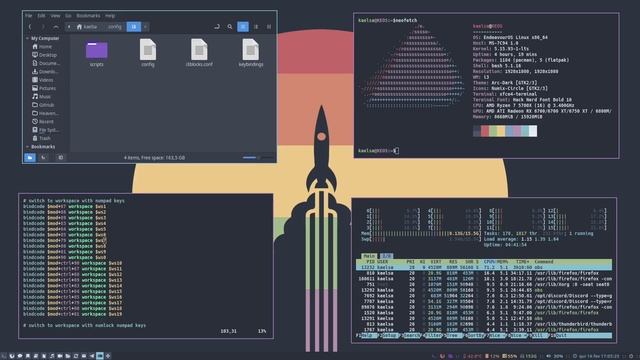The height and width of the screenshot is (360, 640).
Task: Open Trash in the sidebar
Action: point(42,138)
